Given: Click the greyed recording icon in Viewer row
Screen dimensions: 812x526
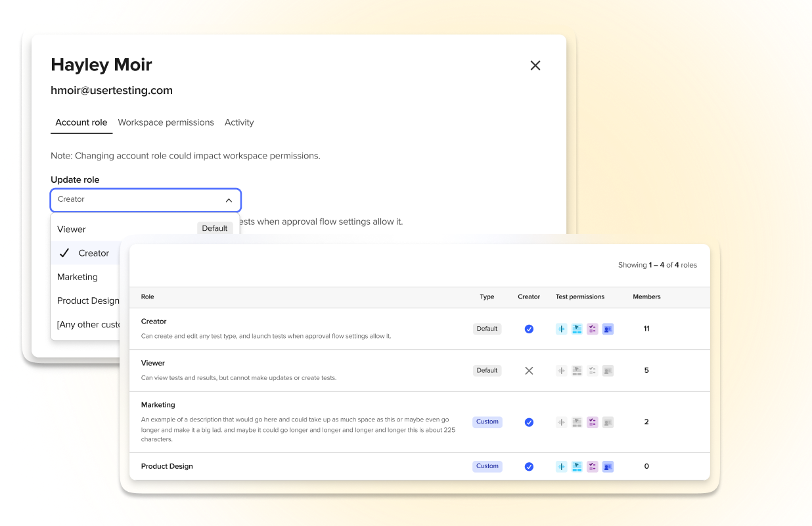Looking at the screenshot, I should click(x=562, y=370).
